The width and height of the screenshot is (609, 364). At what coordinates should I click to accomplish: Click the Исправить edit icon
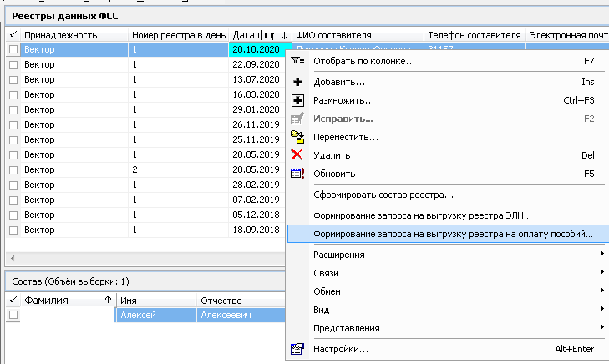(297, 119)
